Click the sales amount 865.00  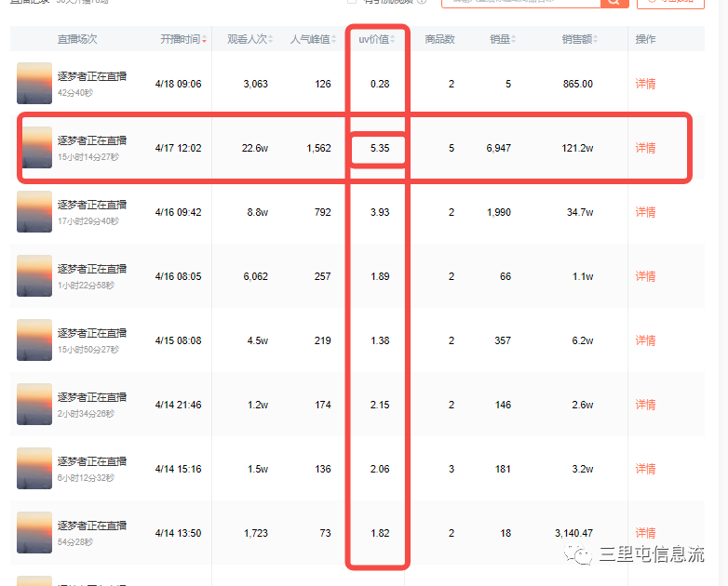pyautogui.click(x=578, y=84)
